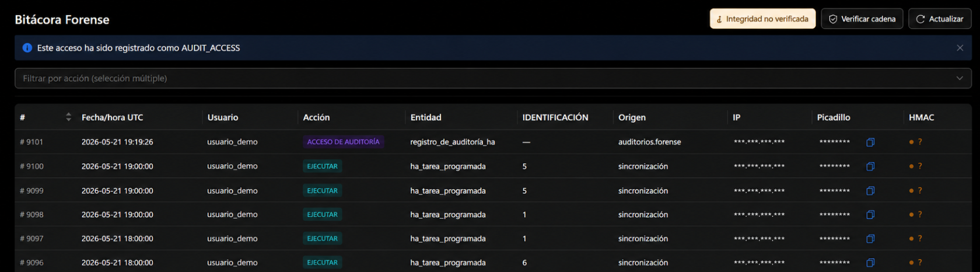This screenshot has height=272, width=980.
Task: Copy hash of row #9096
Action: [x=870, y=263]
